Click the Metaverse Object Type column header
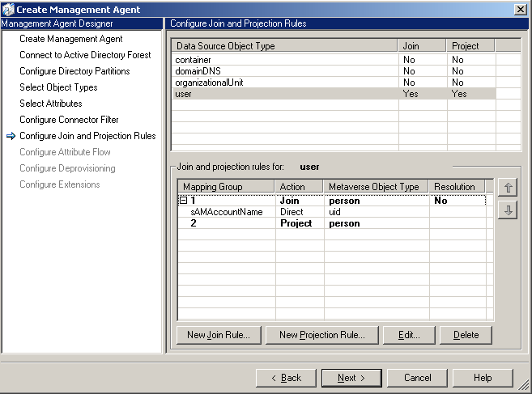 [377, 187]
